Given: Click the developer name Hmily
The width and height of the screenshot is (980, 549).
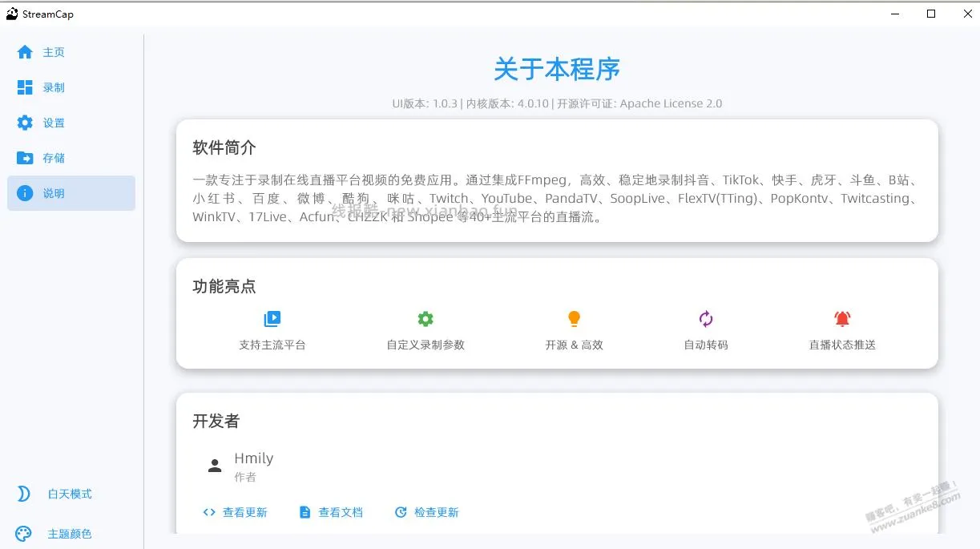Looking at the screenshot, I should coord(254,458).
